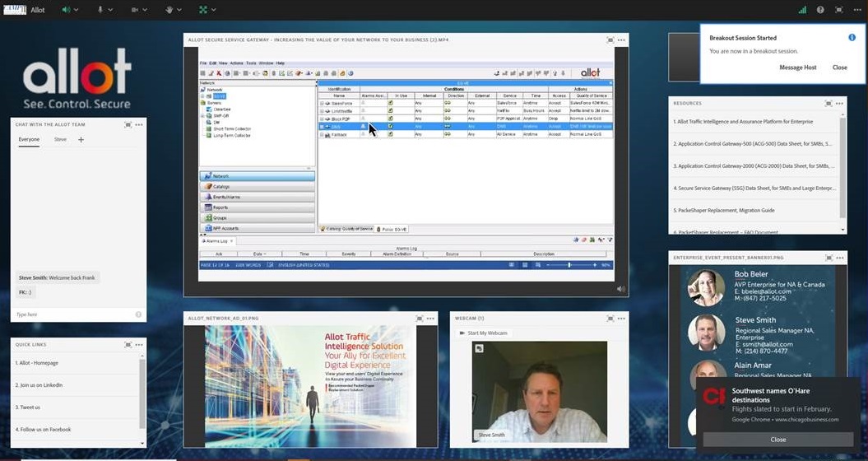
Task: Toggle In Use checkbox for SalesForce row
Action: (390, 103)
